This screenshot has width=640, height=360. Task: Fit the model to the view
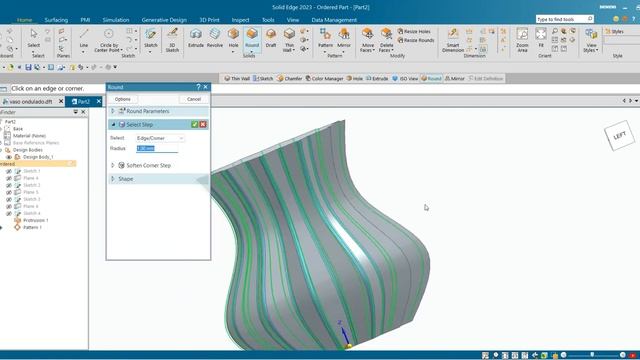pos(541,38)
